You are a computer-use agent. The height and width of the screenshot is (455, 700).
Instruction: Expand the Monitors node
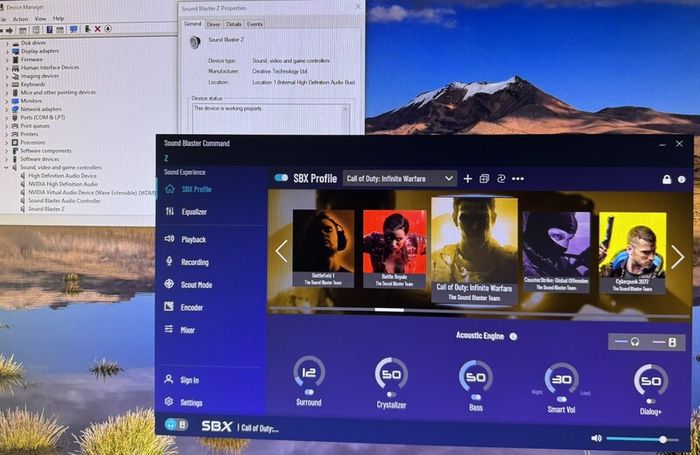click(x=6, y=101)
